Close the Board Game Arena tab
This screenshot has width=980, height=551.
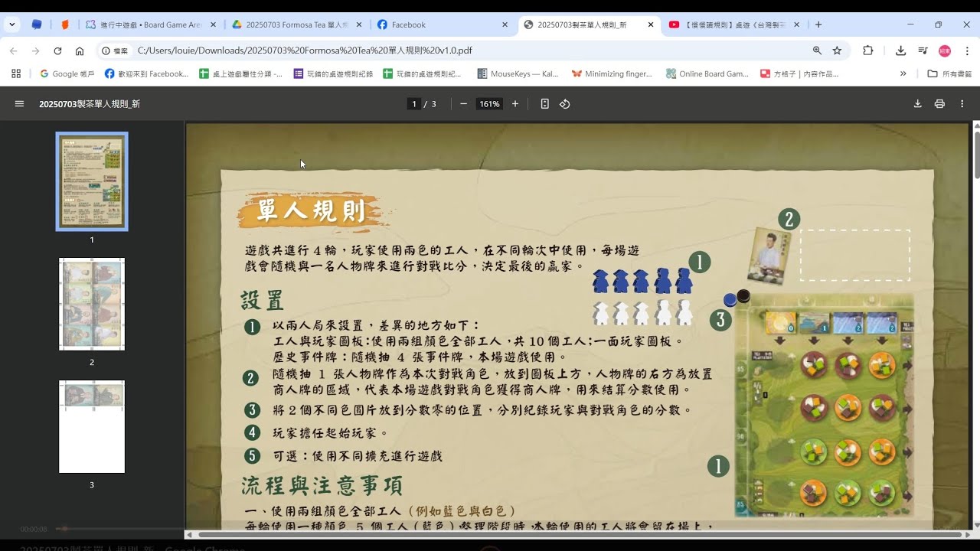tap(213, 24)
